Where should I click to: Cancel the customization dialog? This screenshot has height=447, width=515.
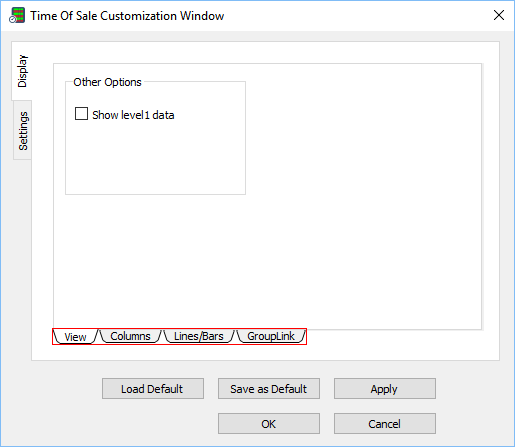click(385, 424)
